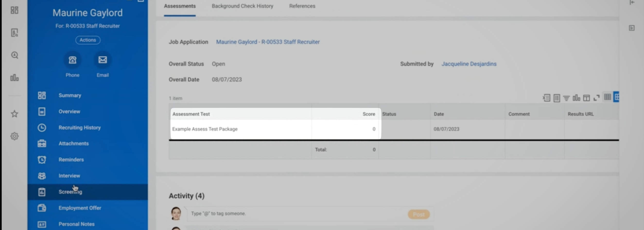This screenshot has height=230, width=644.
Task: Open the References tab
Action: click(x=302, y=6)
